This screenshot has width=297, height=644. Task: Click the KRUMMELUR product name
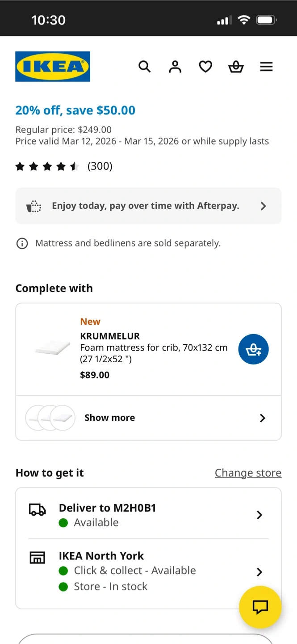click(x=110, y=336)
